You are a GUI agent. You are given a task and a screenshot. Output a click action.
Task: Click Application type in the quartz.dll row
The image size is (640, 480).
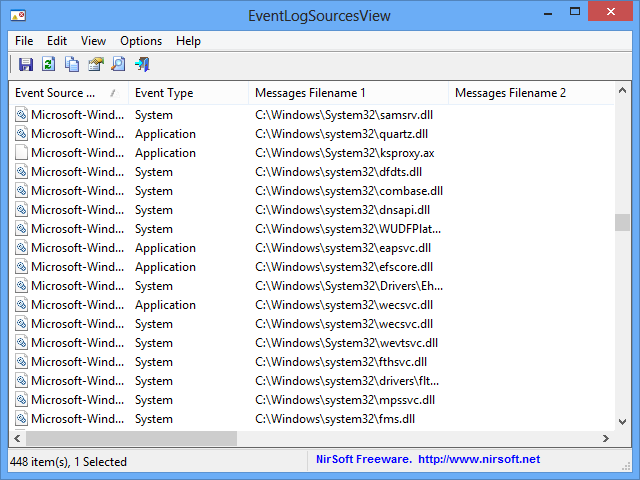pyautogui.click(x=165, y=134)
